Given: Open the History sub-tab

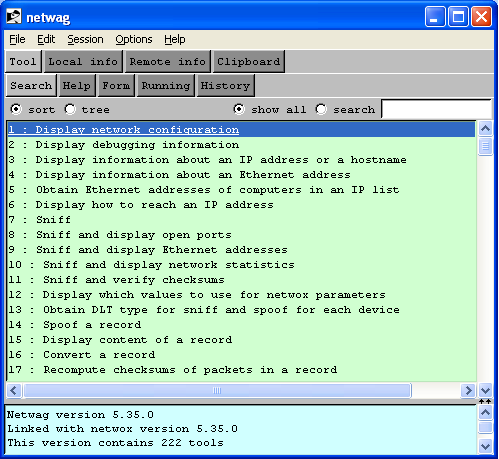Looking at the screenshot, I should (x=225, y=86).
